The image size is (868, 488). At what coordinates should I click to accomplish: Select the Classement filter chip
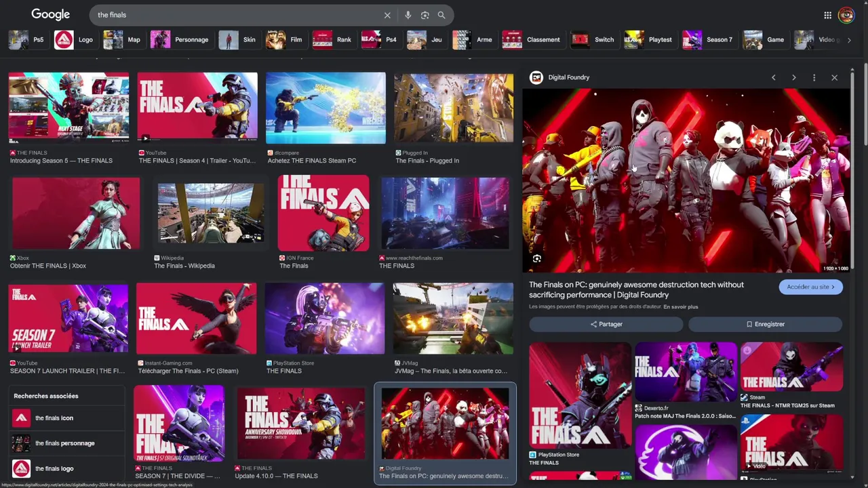532,39
